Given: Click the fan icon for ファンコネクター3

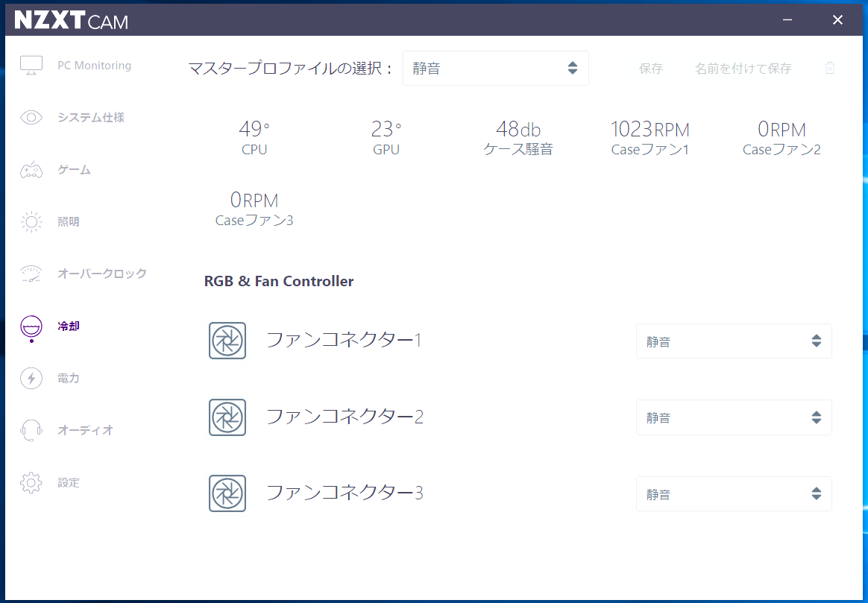Looking at the screenshot, I should tap(227, 493).
